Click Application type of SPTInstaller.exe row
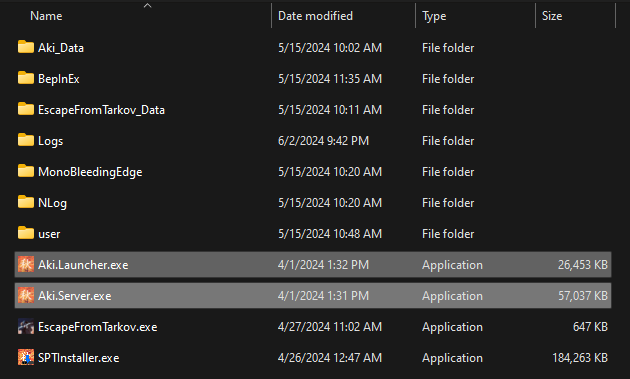Screen dimensions: 630x379 coord(452,358)
